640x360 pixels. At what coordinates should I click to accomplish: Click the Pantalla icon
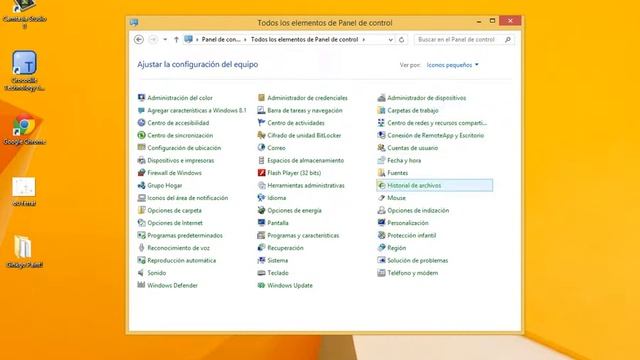pyautogui.click(x=261, y=223)
